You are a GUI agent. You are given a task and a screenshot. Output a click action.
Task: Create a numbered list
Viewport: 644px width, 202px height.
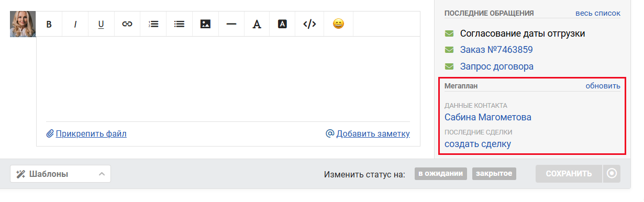click(153, 24)
